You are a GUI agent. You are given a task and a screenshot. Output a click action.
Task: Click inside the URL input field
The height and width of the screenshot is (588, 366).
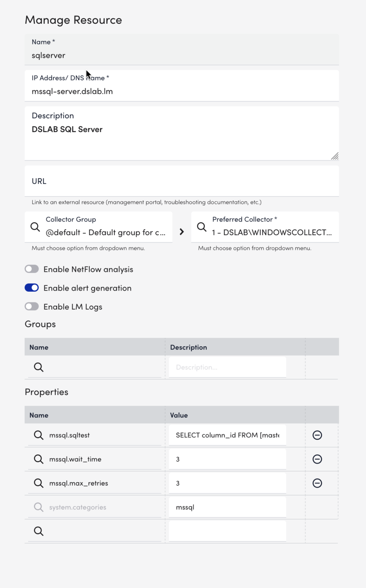coord(182,181)
